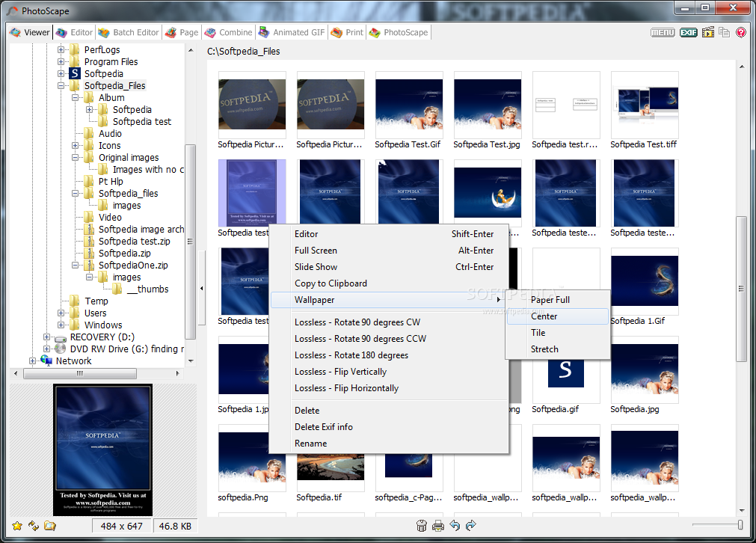Click the thumbnail pane vertical scrollbar
Screen dimensions: 756x543
741,289
